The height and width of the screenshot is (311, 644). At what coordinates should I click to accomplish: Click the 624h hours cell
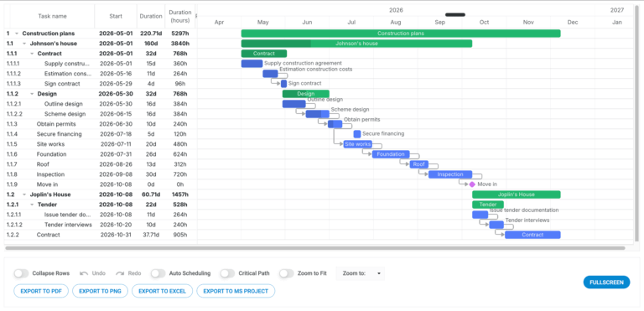180,154
